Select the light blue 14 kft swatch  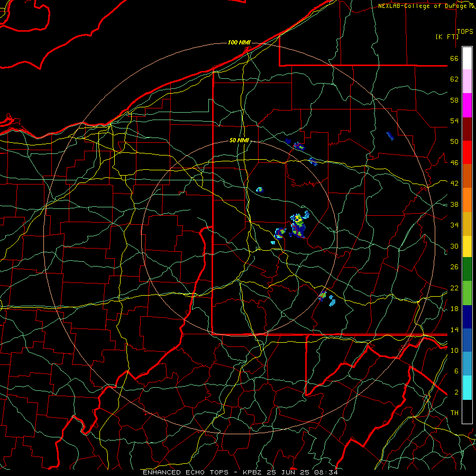coord(467,364)
